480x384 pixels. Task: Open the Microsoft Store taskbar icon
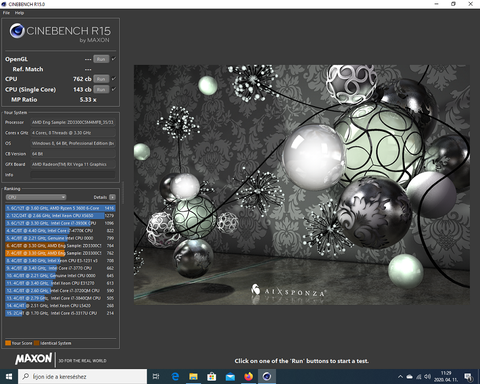(212, 377)
